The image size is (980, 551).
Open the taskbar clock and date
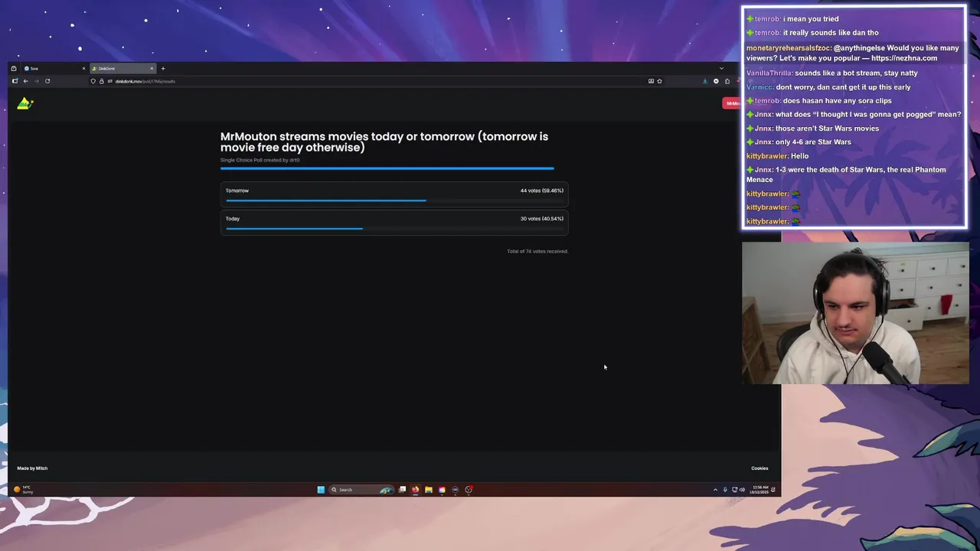point(759,490)
